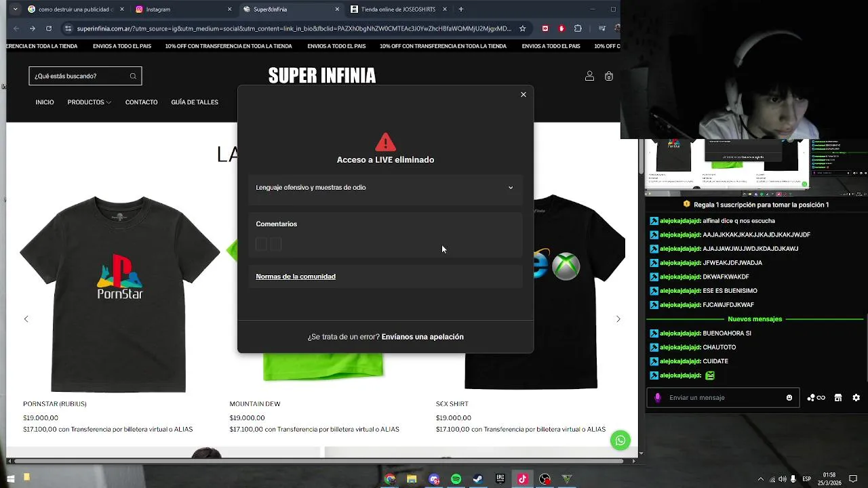Image resolution: width=868 pixels, height=488 pixels.
Task: Expand the PRODUCTOS menu
Action: (x=89, y=102)
